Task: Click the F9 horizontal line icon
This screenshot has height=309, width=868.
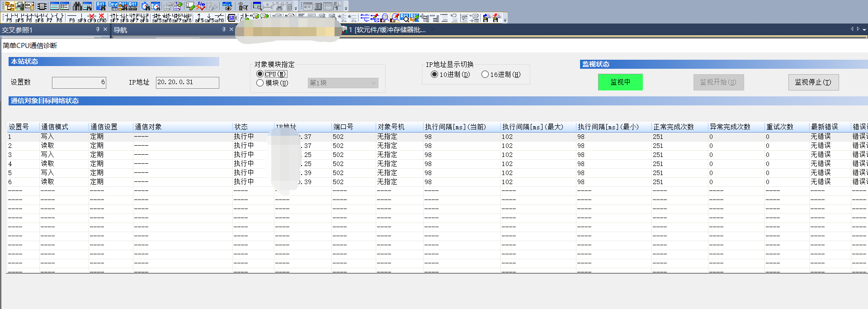Action: (72, 18)
